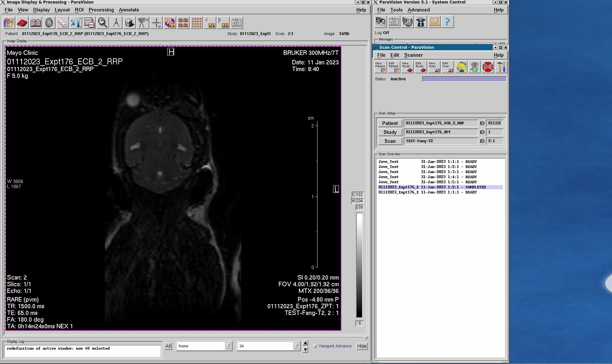Click the frame stepper up arrow

(x=305, y=343)
